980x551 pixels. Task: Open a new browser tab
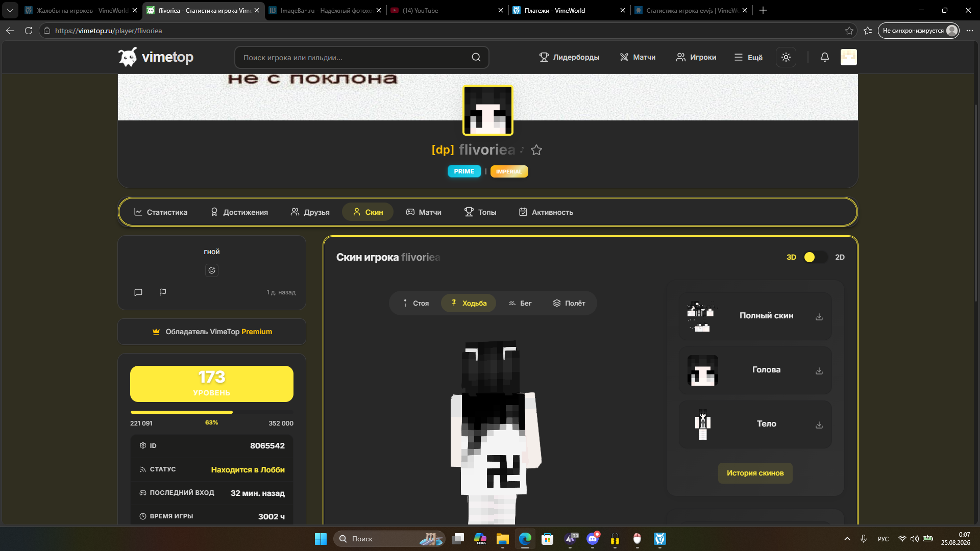763,10
